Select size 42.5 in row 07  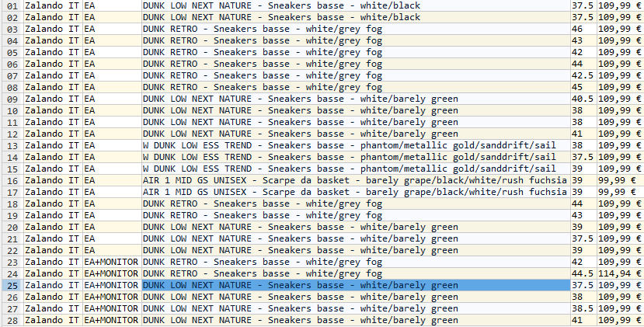coord(583,75)
